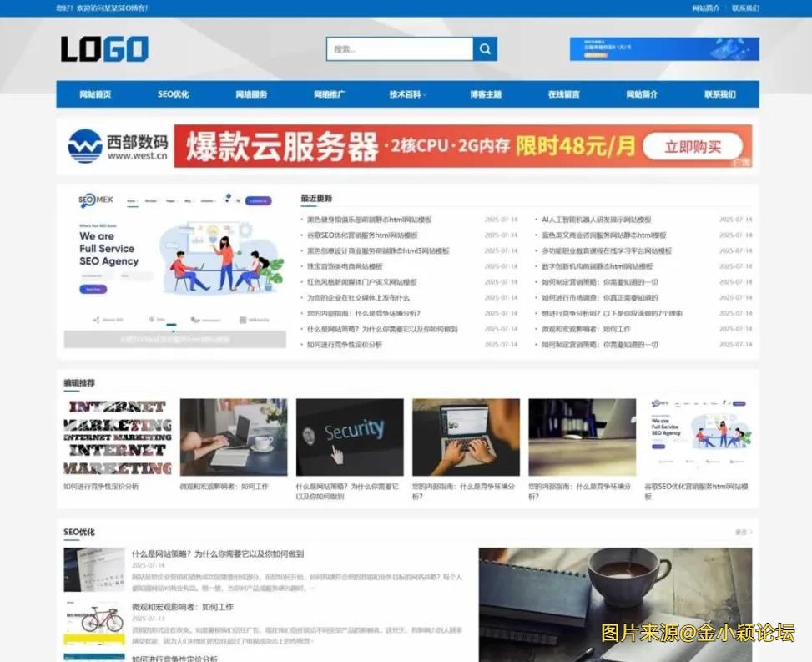Open the SEO优化 navigation menu item
Image resolution: width=812 pixels, height=662 pixels.
(173, 94)
